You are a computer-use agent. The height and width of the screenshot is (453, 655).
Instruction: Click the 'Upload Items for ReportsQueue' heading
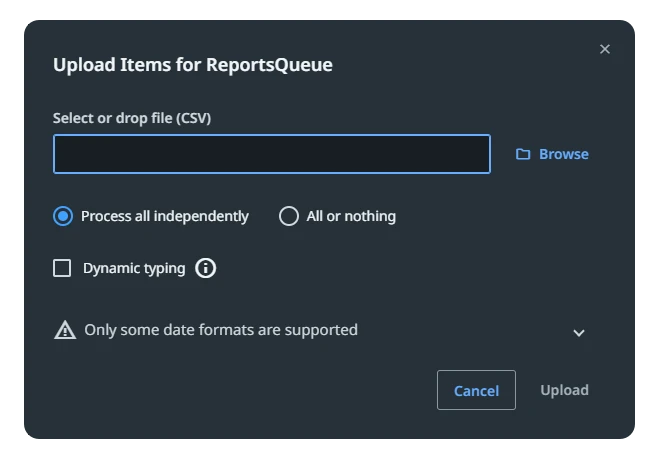click(x=193, y=65)
